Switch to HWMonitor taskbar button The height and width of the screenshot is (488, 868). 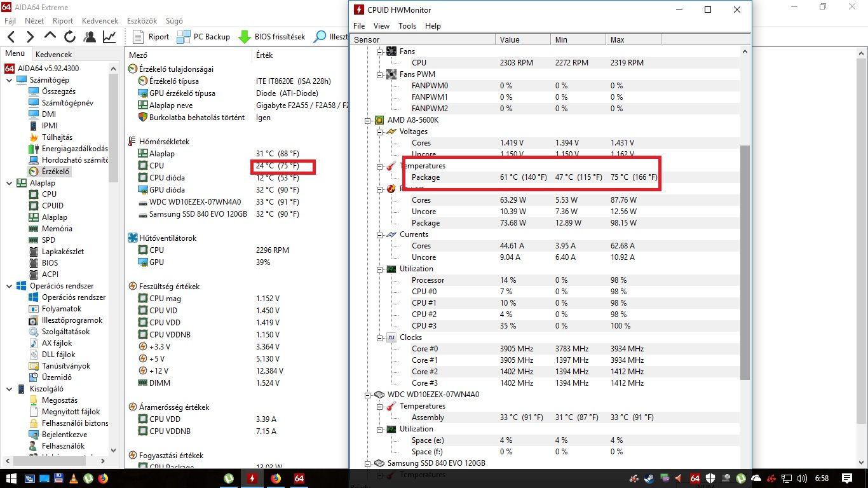[x=253, y=478]
